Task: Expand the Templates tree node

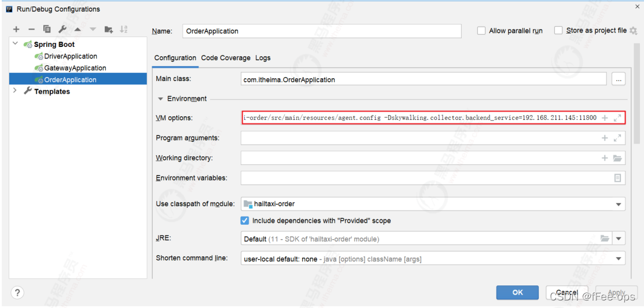Action: [x=15, y=91]
